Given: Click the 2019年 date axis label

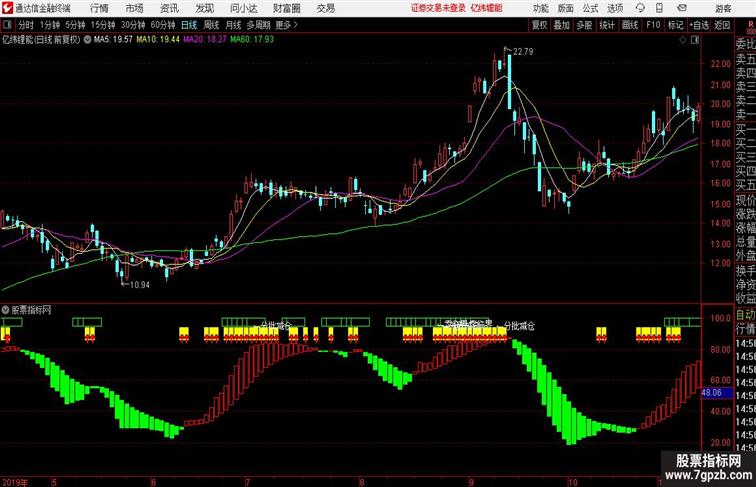Looking at the screenshot, I should click(x=15, y=482).
